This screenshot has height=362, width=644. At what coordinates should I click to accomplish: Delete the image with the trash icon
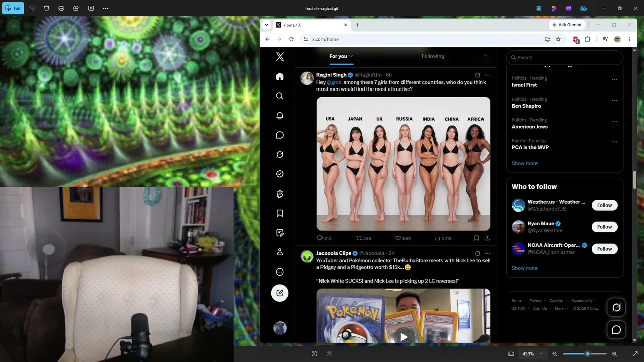pyautogui.click(x=47, y=8)
